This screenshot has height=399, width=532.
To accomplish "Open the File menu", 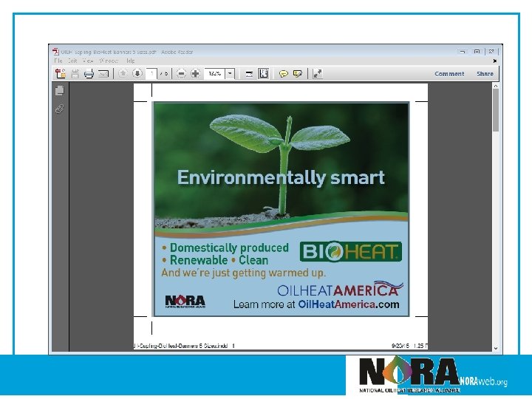I will (58, 61).
